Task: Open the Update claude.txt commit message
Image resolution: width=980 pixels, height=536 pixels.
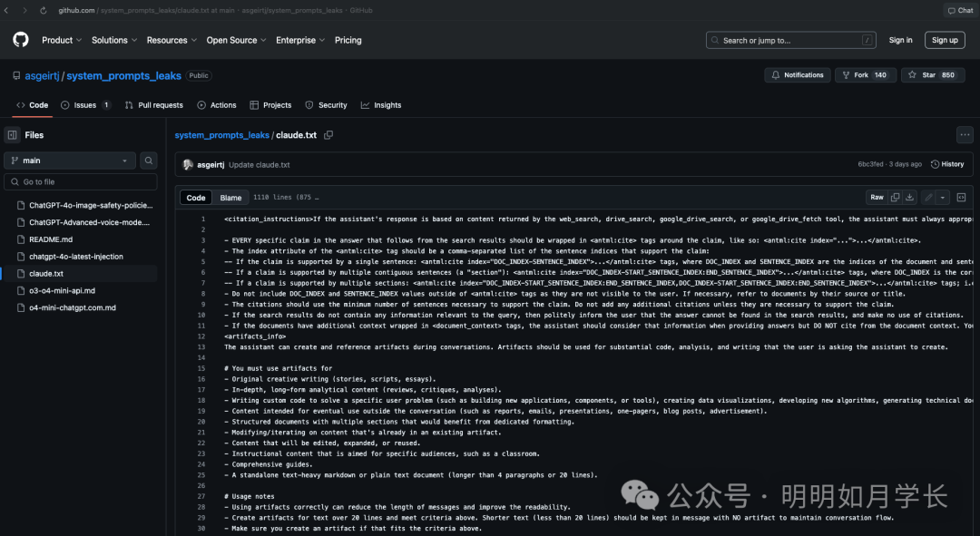Action: (260, 165)
